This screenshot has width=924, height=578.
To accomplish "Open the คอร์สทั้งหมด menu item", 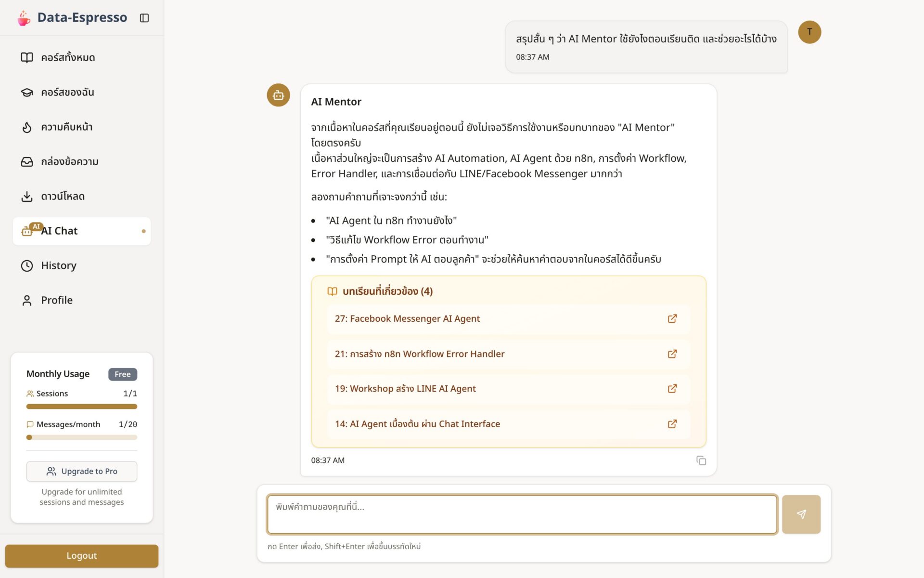I will tap(82, 57).
